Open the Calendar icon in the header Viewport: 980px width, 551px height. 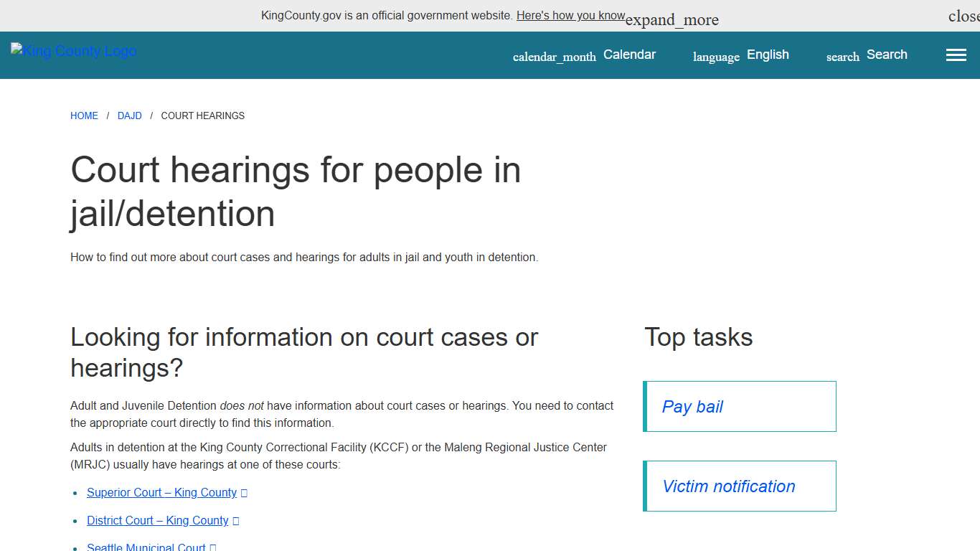(x=554, y=56)
